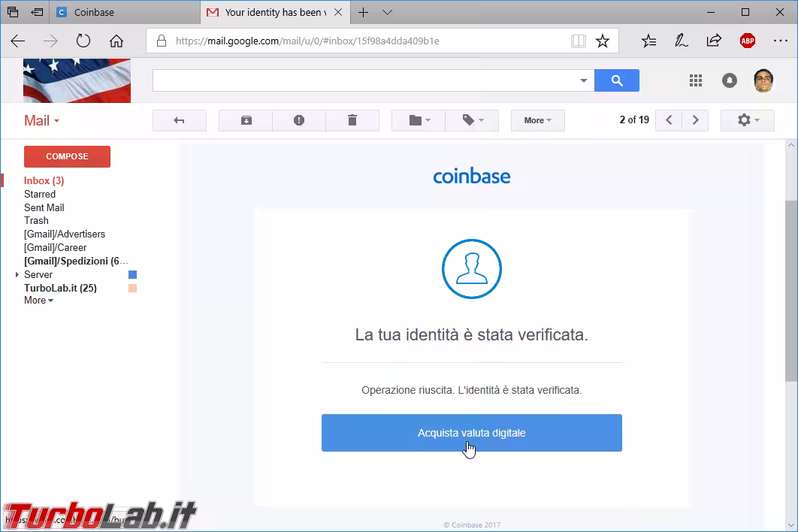The height and width of the screenshot is (532, 798).
Task: Open the Adblock Plus ABP icon
Action: point(747,41)
